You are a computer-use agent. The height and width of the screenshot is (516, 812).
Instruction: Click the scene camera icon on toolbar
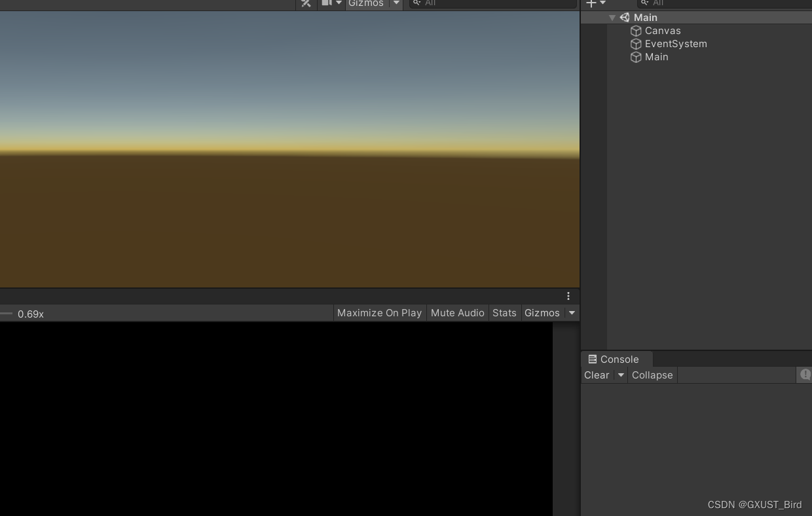(325, 4)
